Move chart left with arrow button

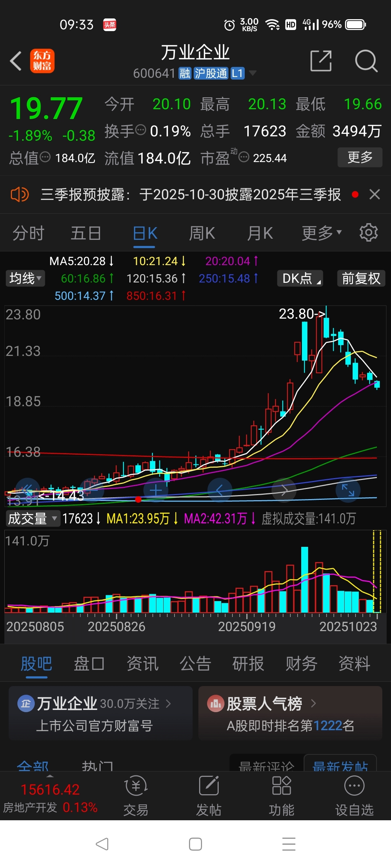pos(220,490)
